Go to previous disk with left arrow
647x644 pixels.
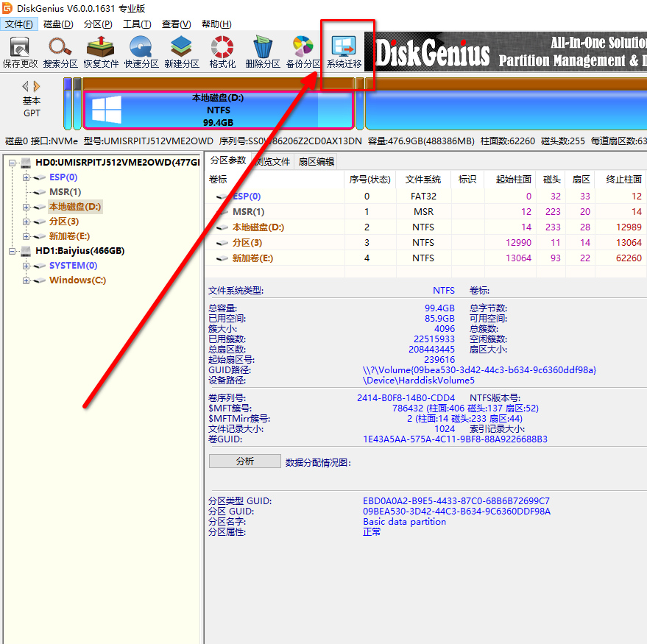[26, 86]
